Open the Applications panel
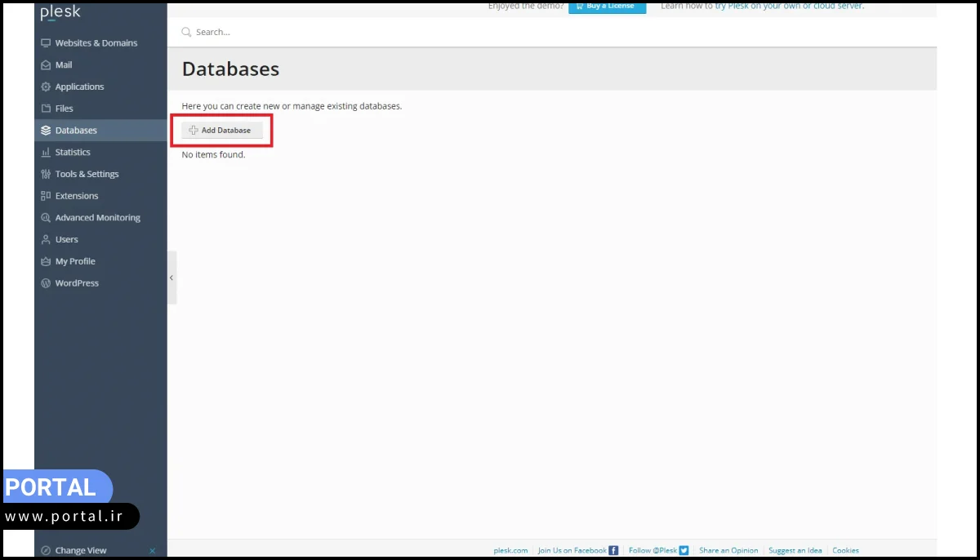 [x=79, y=87]
